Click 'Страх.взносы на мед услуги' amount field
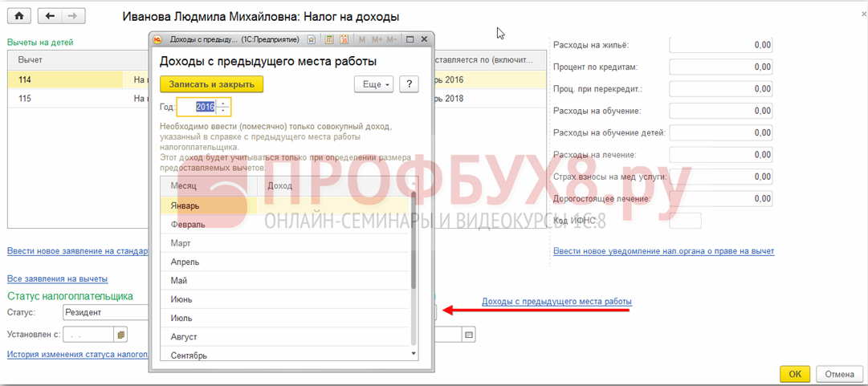868x386 pixels. pyautogui.click(x=721, y=177)
